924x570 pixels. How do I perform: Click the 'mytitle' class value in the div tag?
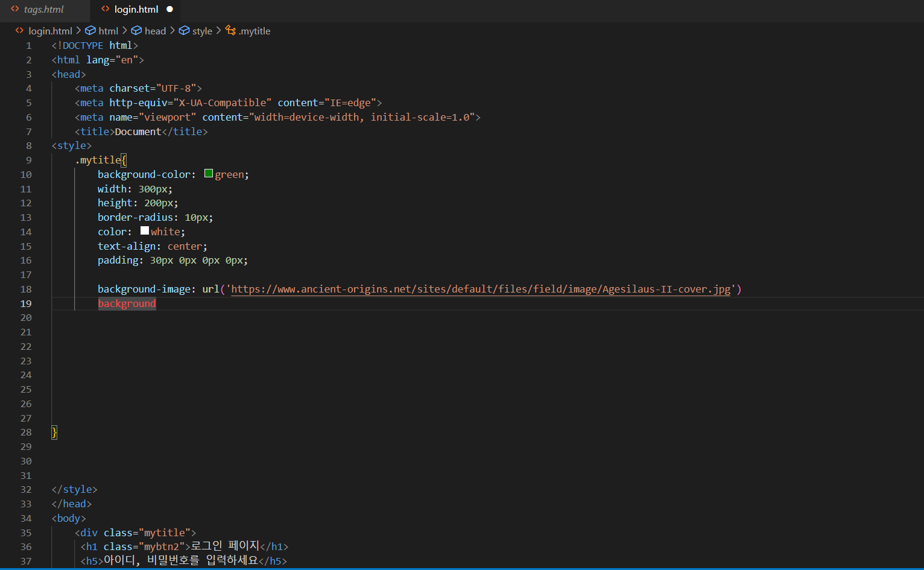tap(165, 533)
